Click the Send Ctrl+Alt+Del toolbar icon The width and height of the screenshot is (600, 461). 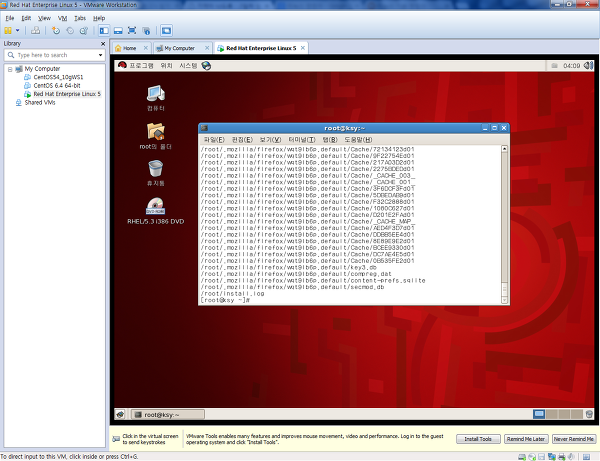[36, 31]
